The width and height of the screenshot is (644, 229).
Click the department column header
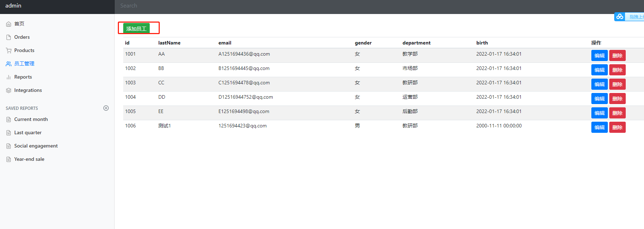417,43
